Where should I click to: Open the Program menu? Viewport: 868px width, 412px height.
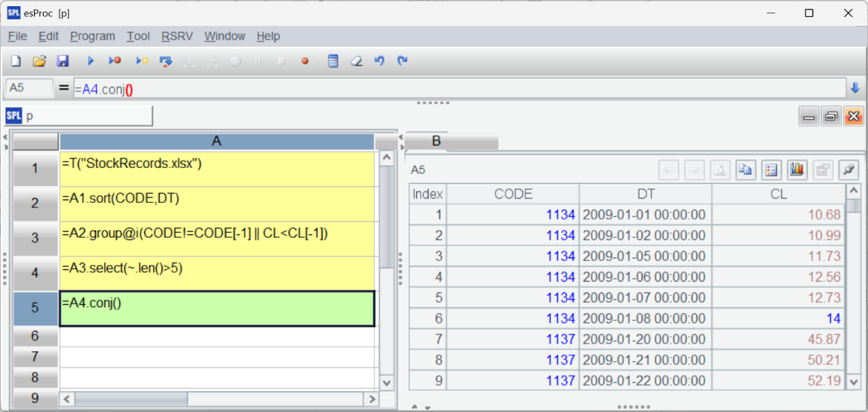click(92, 36)
